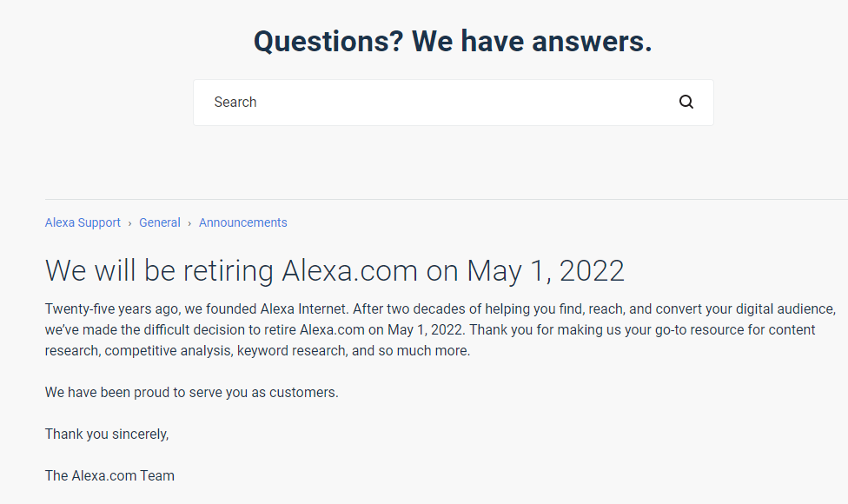Focus the Search input field
The image size is (848, 504).
[x=454, y=103]
